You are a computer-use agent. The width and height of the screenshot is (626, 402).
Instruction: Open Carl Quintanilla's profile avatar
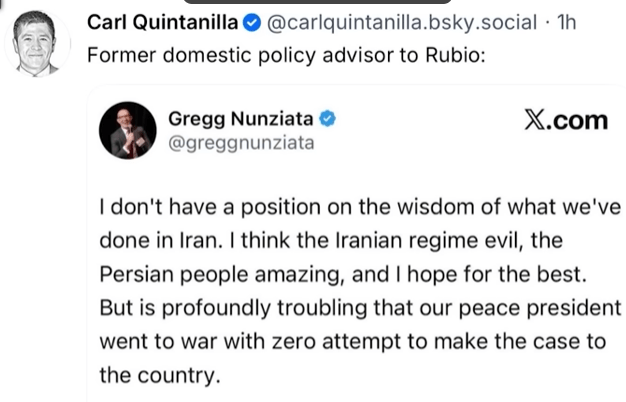tap(36, 42)
